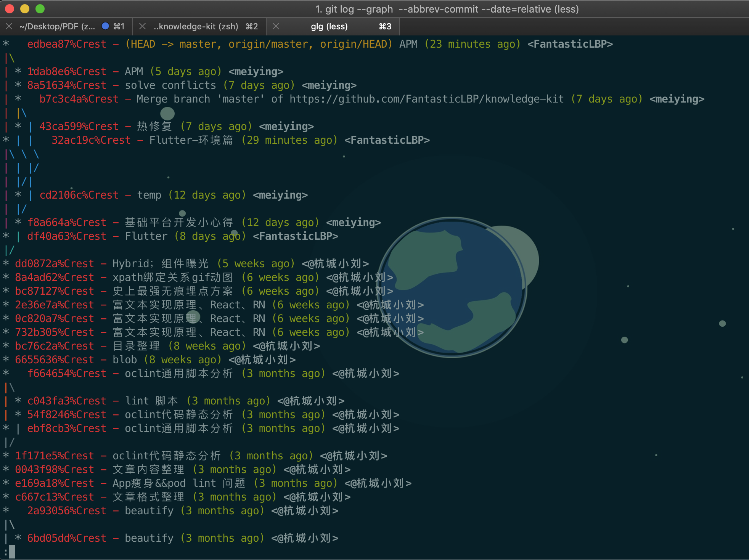Viewport: 749px width, 560px height.
Task: Click the github.com/FantasticLBP/knowledge-kit URL
Action: pyautogui.click(x=426, y=99)
